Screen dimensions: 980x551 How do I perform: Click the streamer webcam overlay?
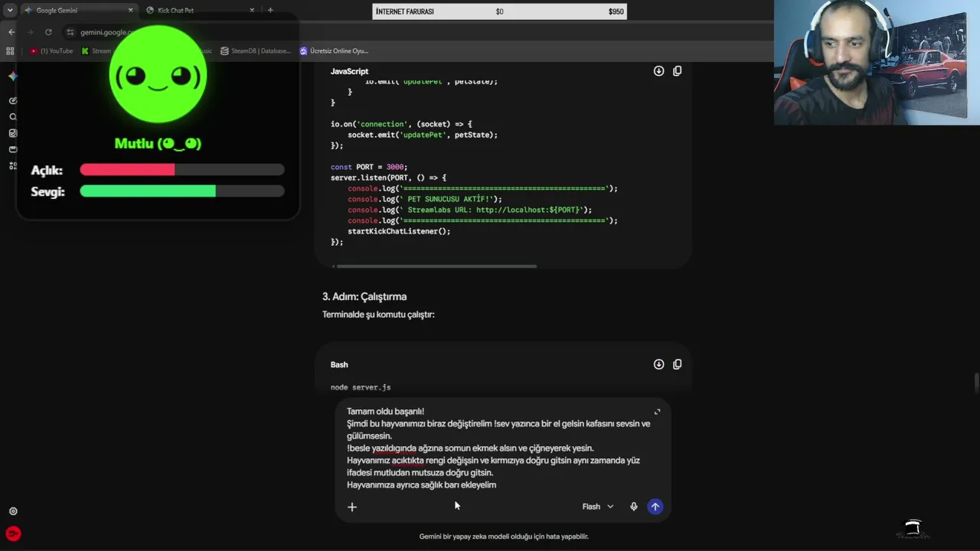(877, 63)
